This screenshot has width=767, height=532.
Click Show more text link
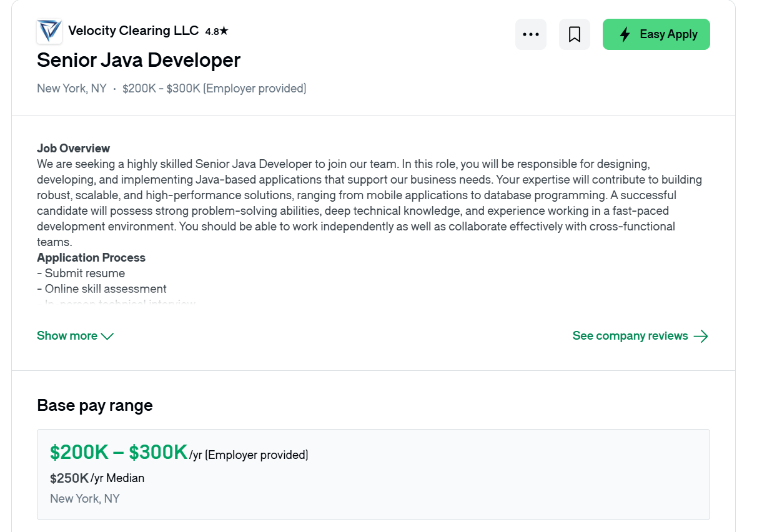67,336
